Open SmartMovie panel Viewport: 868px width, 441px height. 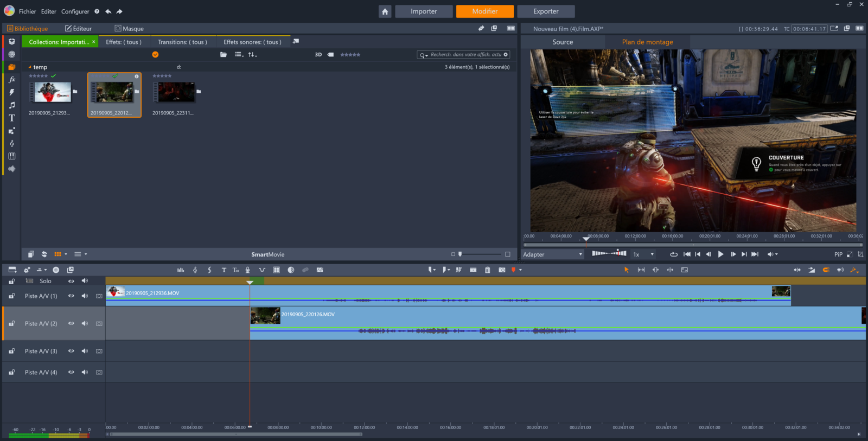click(x=267, y=254)
